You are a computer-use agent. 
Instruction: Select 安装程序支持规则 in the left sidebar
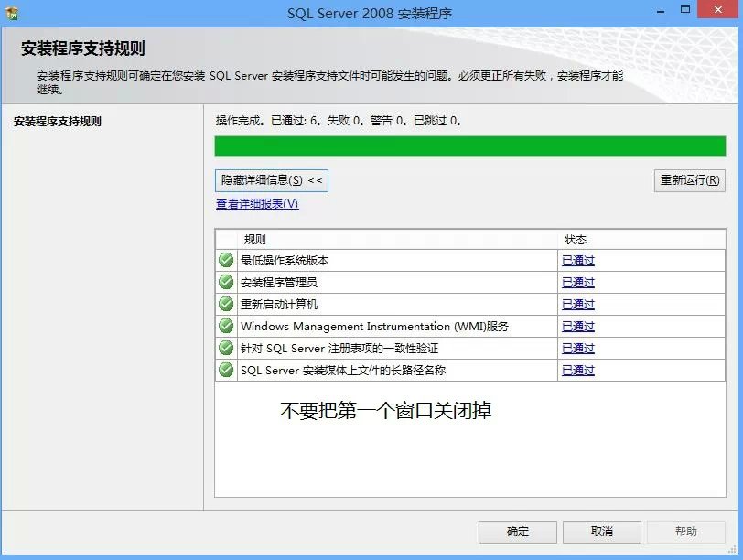coord(59,120)
